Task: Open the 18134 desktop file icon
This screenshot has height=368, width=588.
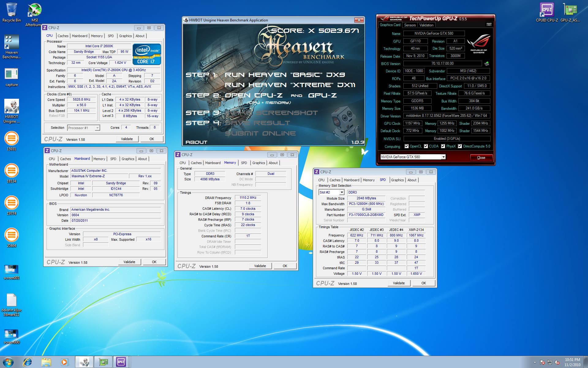Action: pyautogui.click(x=12, y=173)
